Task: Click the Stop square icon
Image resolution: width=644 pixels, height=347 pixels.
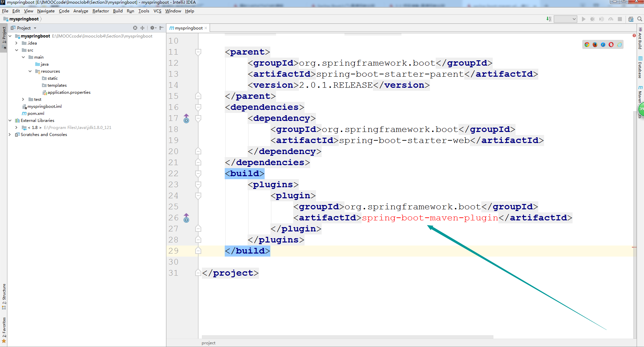Action: (x=620, y=19)
